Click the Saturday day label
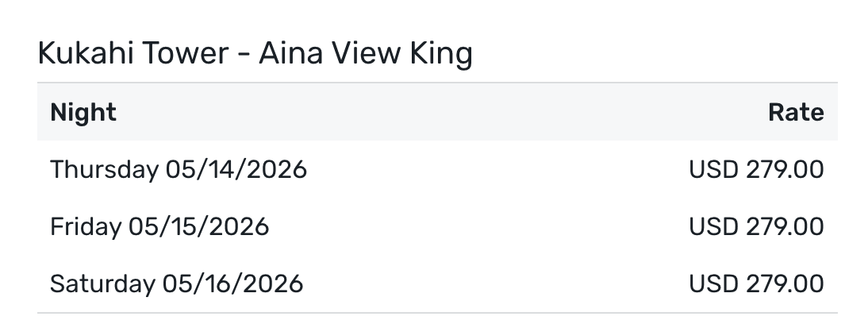Screen dimensions: 868x324 click(102, 284)
